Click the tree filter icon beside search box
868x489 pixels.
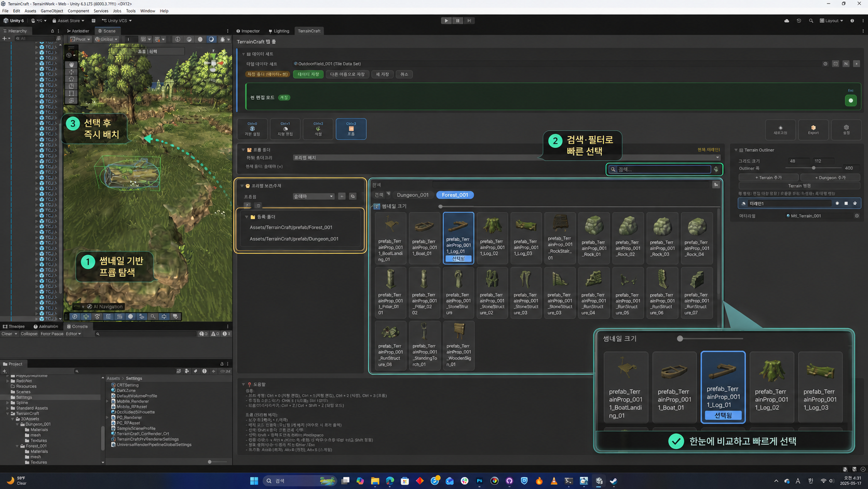point(716,169)
